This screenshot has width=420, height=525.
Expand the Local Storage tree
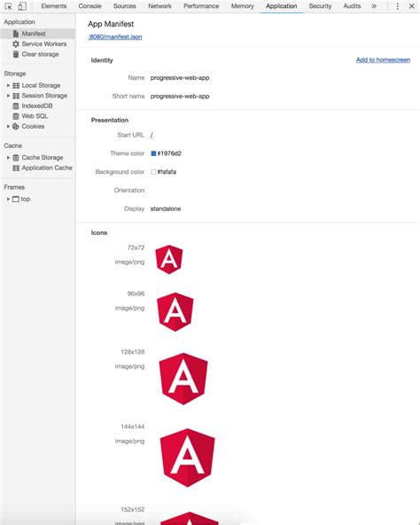tap(8, 85)
